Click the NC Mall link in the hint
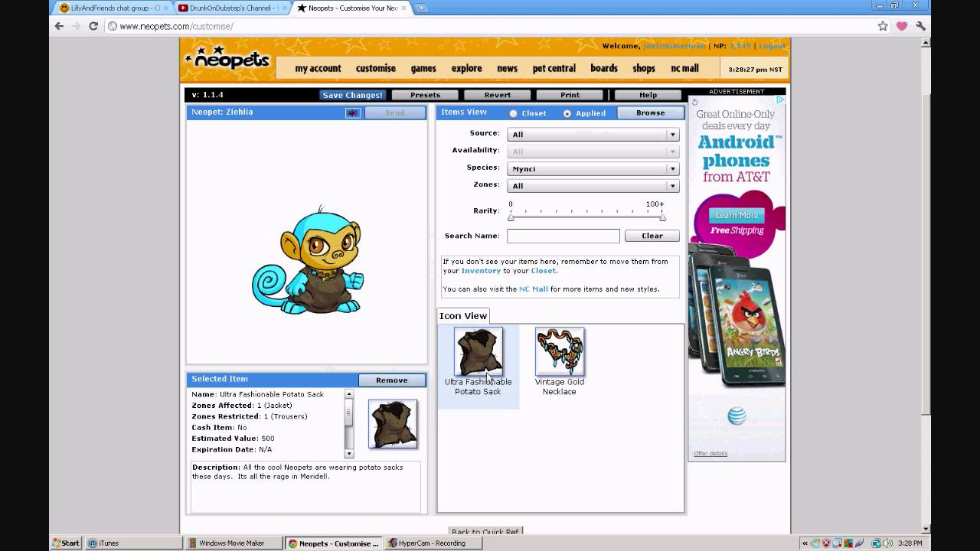The height and width of the screenshot is (551, 980). [534, 289]
